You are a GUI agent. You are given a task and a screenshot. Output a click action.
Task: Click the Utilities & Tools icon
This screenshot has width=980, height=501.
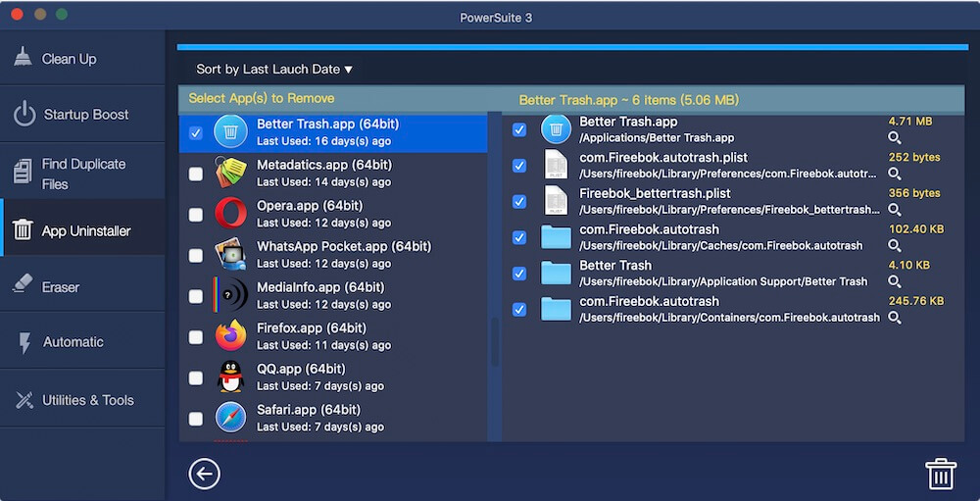[x=24, y=400]
